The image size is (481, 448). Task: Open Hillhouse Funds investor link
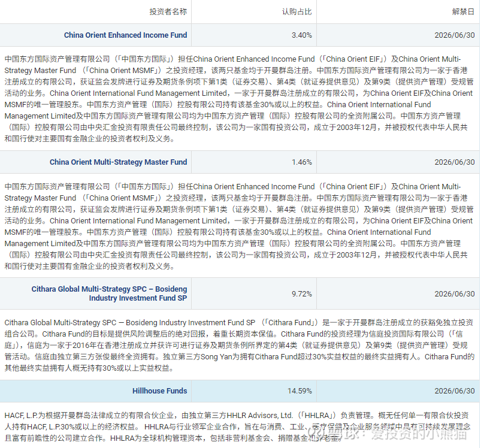click(159, 391)
